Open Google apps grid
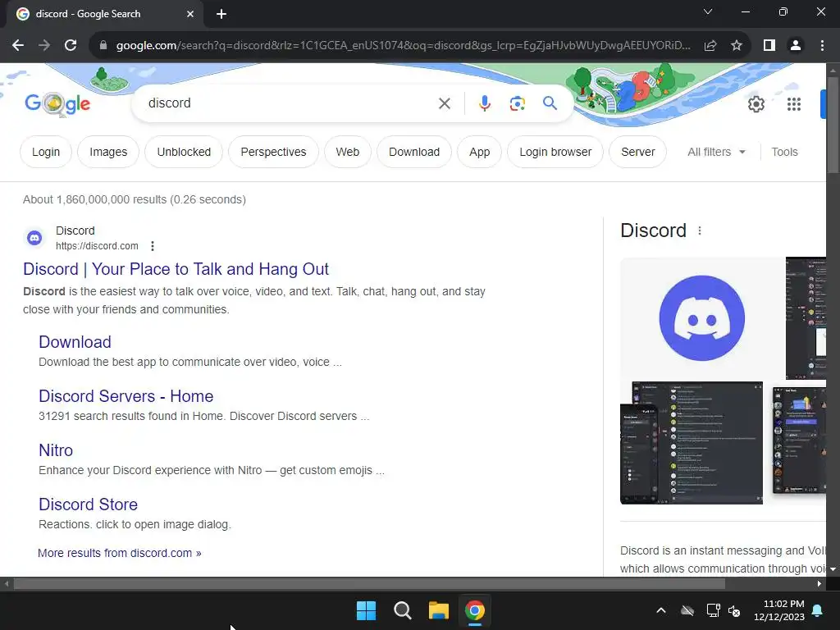Viewport: 840px width, 630px height. pos(794,104)
